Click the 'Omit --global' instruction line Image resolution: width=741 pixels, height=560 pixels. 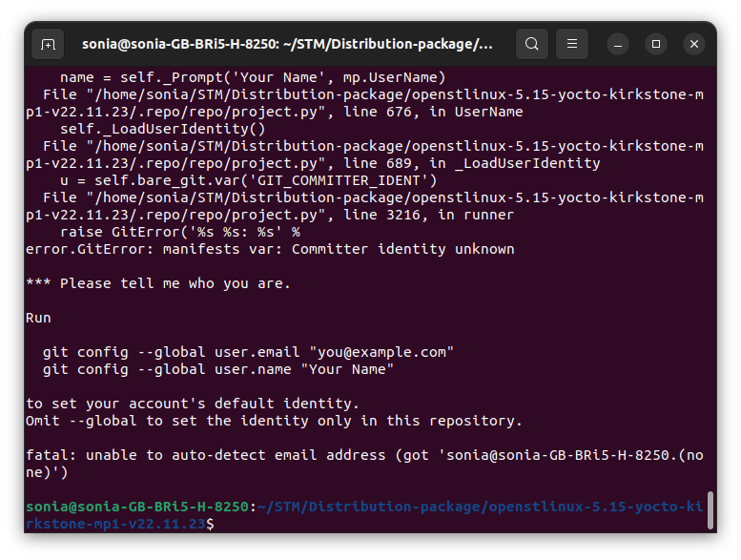(274, 421)
